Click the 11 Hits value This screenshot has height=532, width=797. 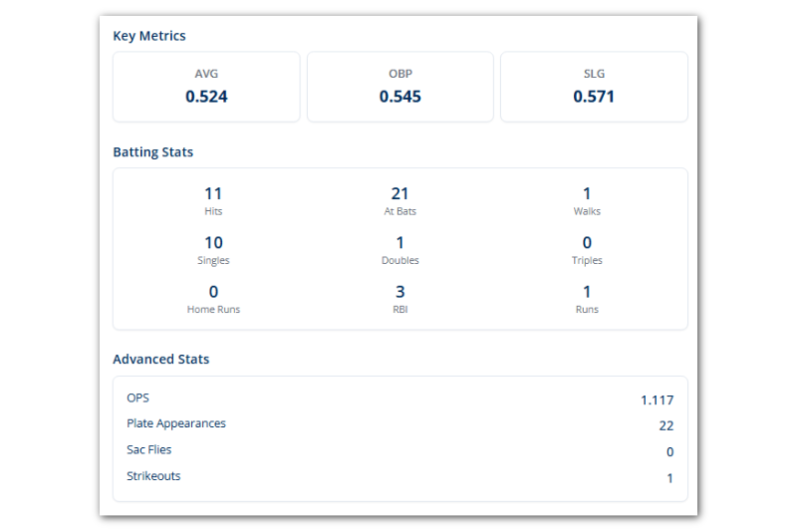(213, 193)
